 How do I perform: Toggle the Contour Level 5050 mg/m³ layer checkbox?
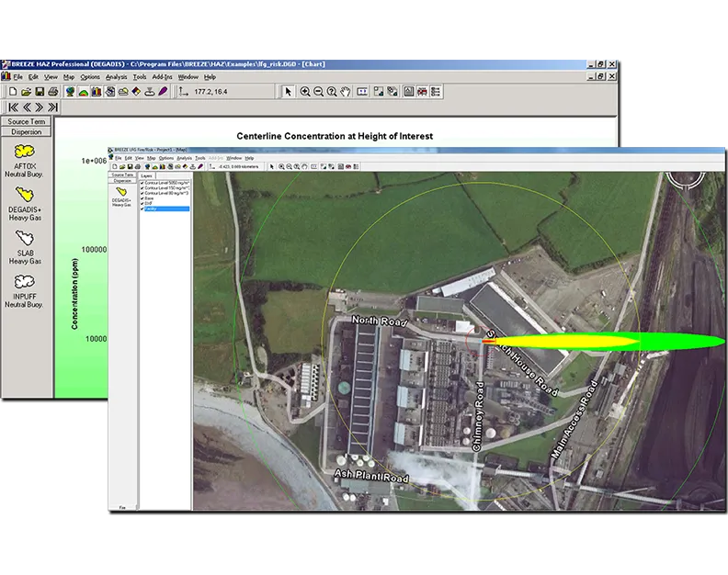(x=142, y=184)
